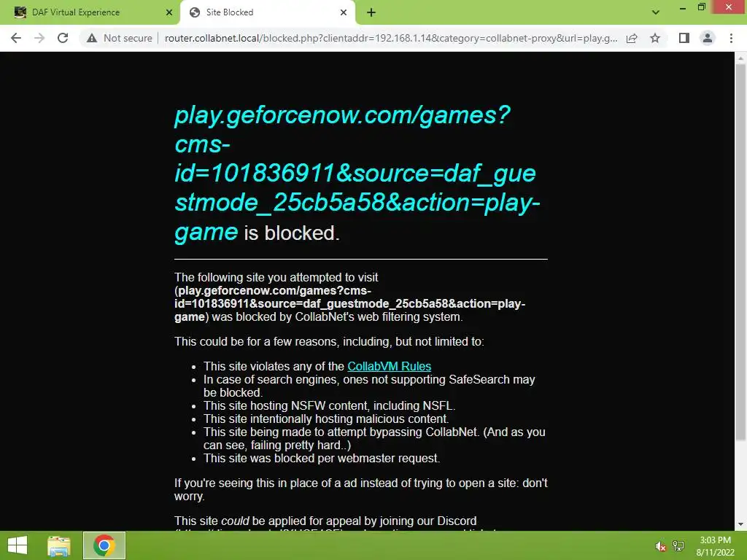Open a new browser tab
747x560 pixels.
pyautogui.click(x=371, y=12)
